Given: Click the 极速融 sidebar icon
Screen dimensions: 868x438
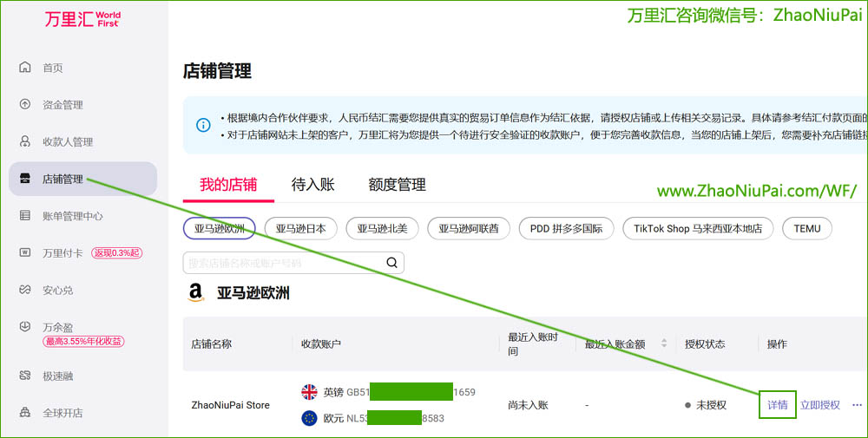Looking at the screenshot, I should coord(25,376).
